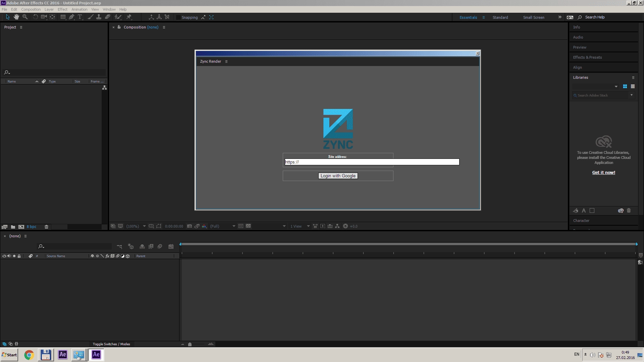Open the Window menu
644x362 pixels.
109,9
